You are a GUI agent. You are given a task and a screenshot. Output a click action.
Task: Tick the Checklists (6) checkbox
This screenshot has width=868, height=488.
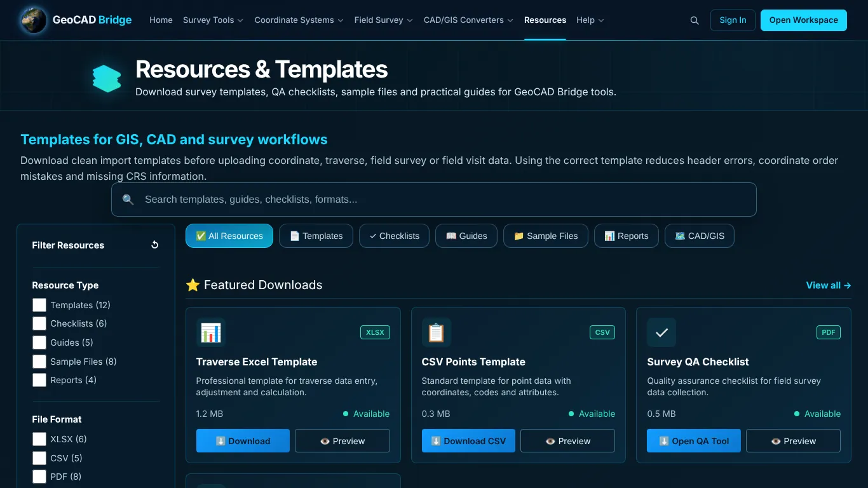(39, 323)
